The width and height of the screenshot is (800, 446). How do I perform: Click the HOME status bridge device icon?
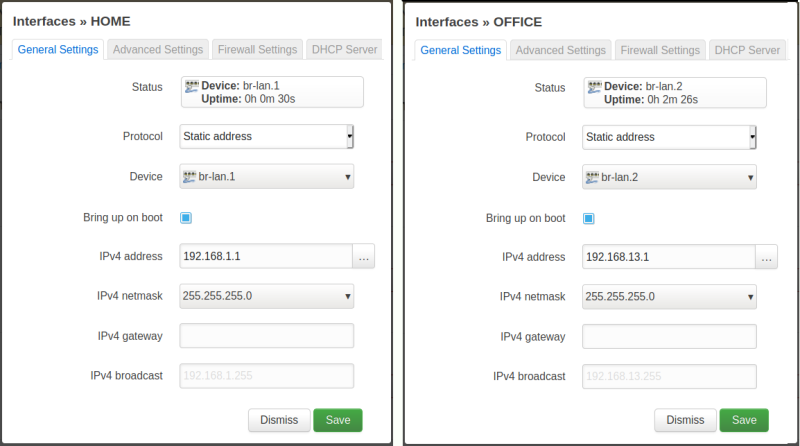(191, 87)
